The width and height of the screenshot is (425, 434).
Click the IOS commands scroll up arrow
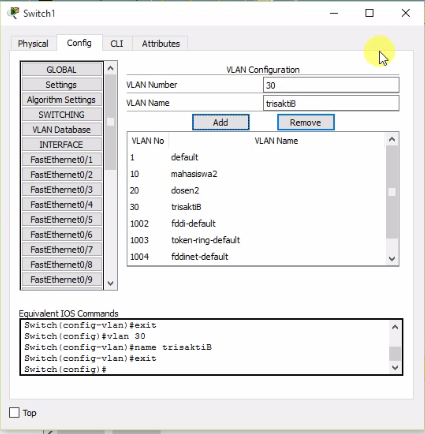(x=395, y=327)
